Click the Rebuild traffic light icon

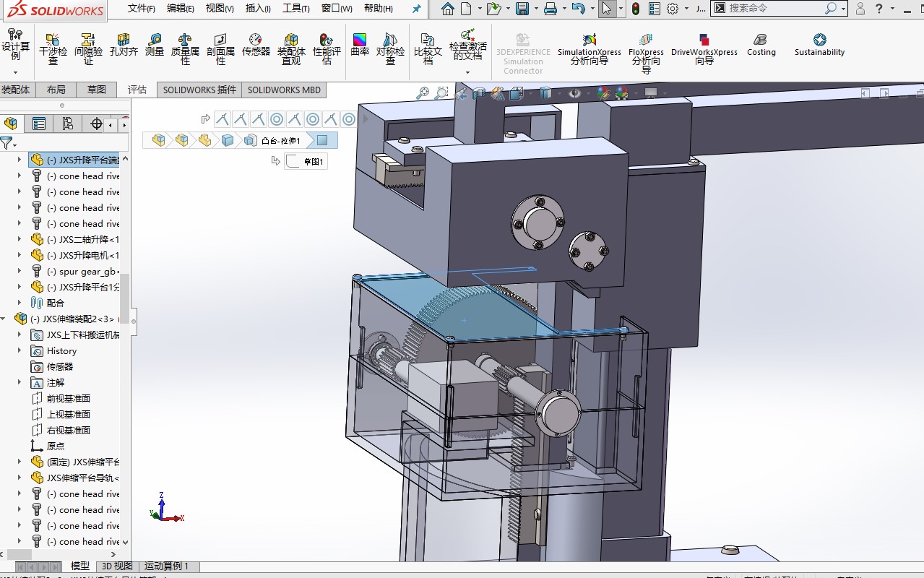636,9
